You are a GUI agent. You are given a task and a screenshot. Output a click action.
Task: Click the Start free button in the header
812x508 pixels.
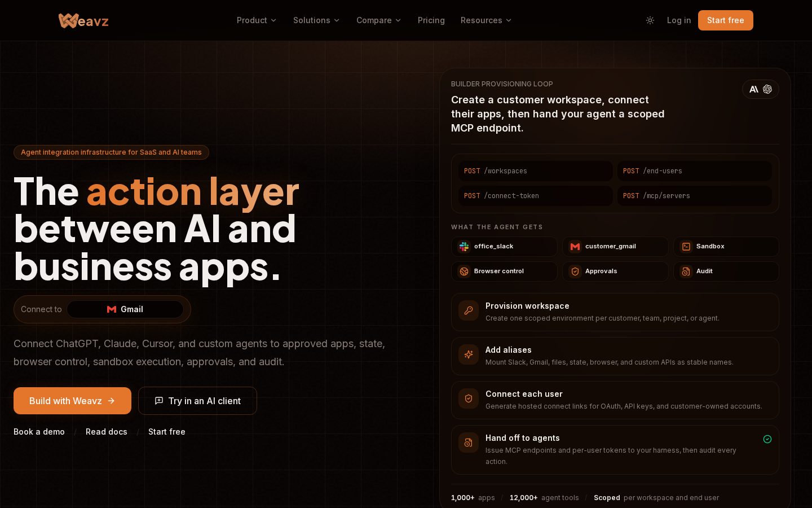click(x=726, y=20)
